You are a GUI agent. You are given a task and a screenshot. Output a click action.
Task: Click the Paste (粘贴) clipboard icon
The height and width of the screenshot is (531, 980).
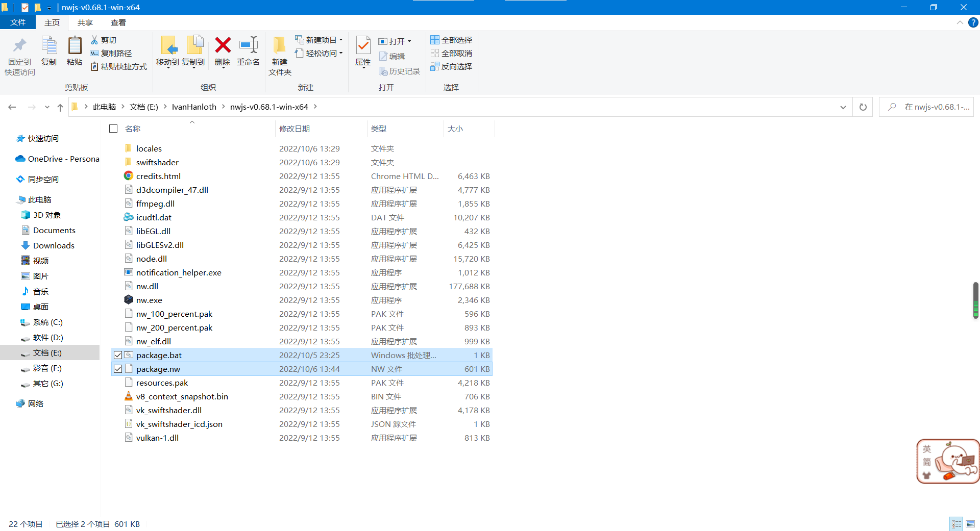75,46
